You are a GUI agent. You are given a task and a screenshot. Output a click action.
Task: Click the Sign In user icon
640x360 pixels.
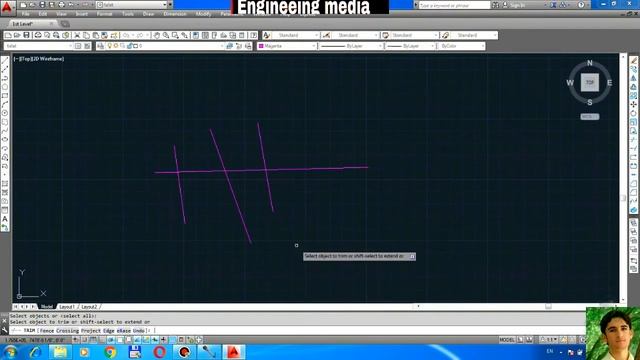click(x=505, y=5)
